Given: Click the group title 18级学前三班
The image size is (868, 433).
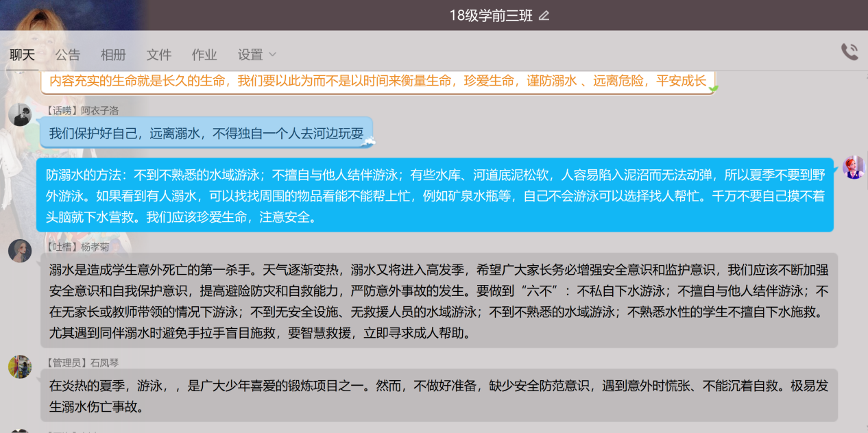Looking at the screenshot, I should [x=490, y=16].
